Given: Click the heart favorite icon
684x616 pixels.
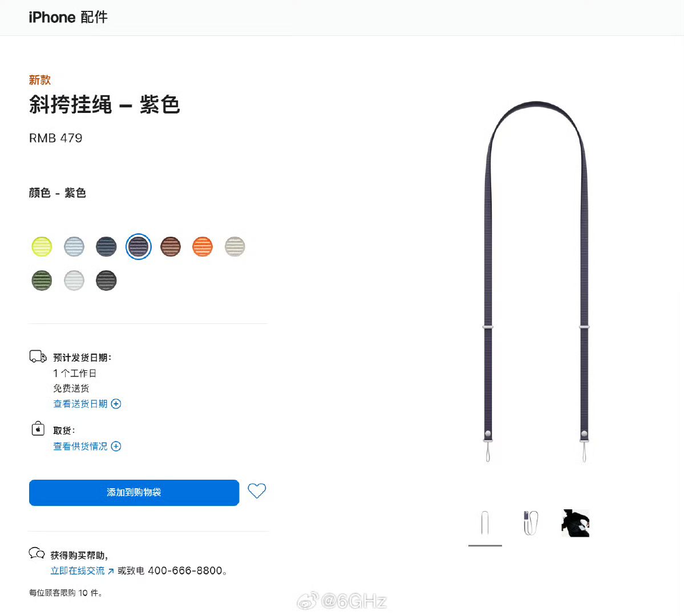Looking at the screenshot, I should 257,491.
